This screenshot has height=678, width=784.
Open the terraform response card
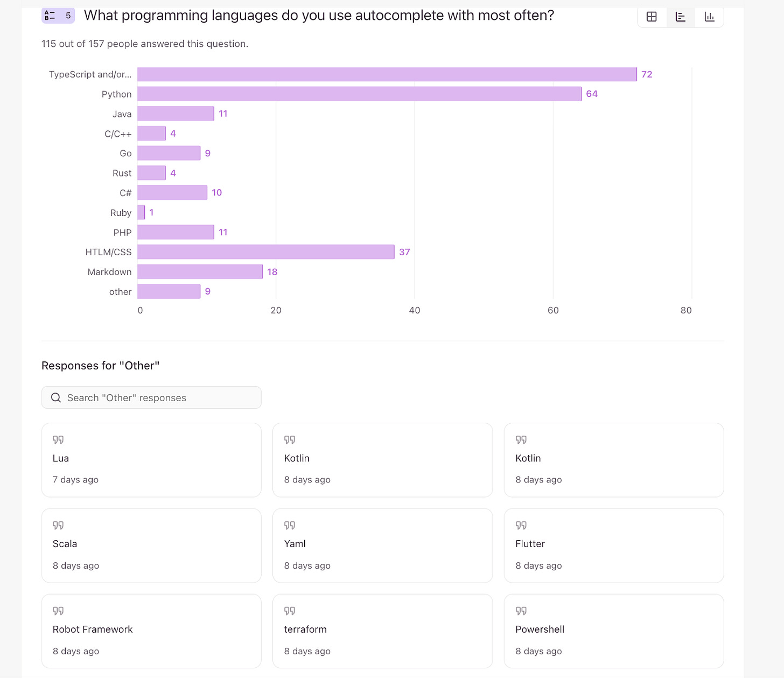(x=382, y=631)
